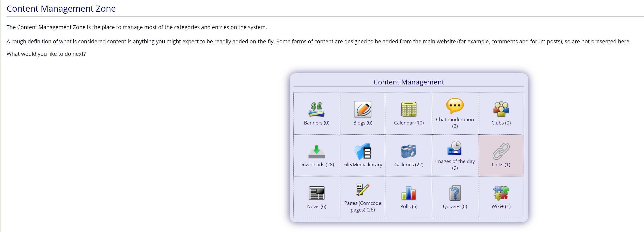The height and width of the screenshot is (232, 644).
Task: Open the Calendar grid icon
Action: point(409,109)
